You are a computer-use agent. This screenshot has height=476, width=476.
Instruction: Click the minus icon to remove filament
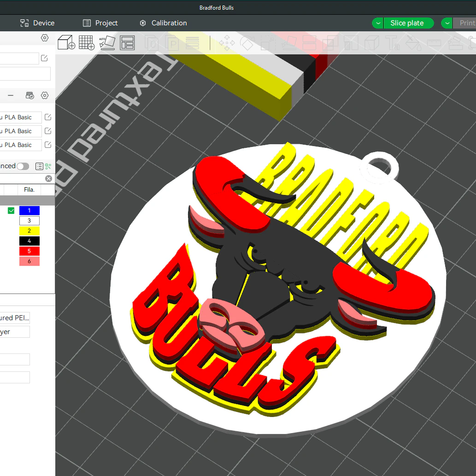click(x=11, y=95)
